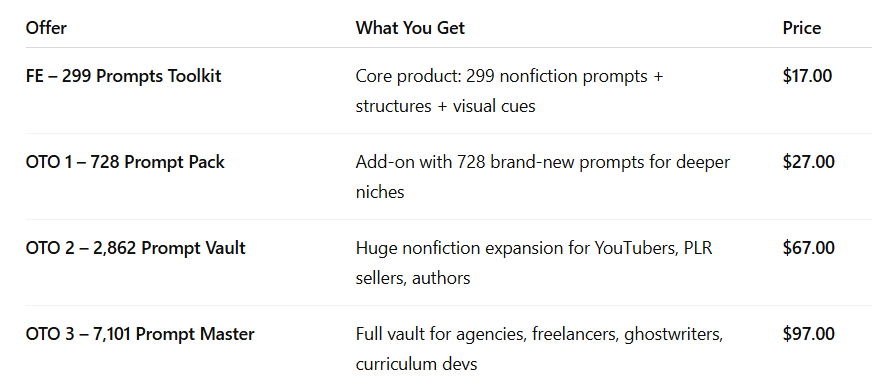Click the $97.00 price cell
The height and width of the screenshot is (384, 872).
pyautogui.click(x=809, y=334)
